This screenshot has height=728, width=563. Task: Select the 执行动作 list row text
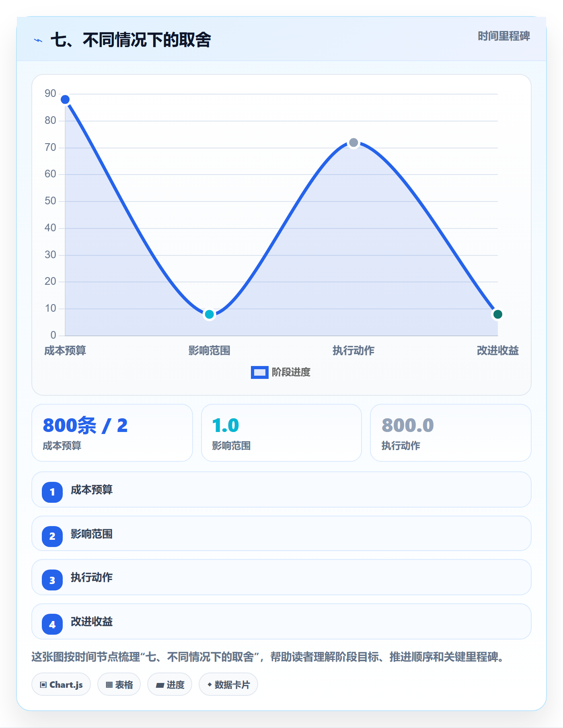[x=92, y=578]
